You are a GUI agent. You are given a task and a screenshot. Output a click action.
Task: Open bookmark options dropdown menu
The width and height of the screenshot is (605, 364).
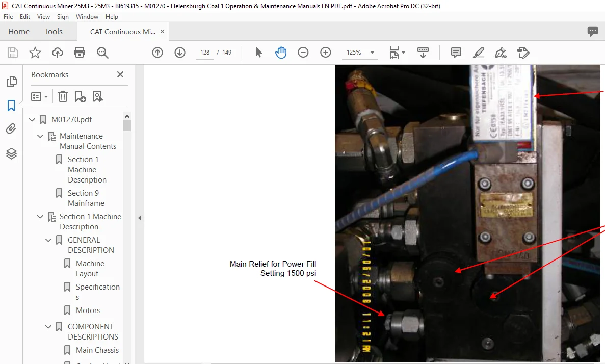click(x=39, y=96)
